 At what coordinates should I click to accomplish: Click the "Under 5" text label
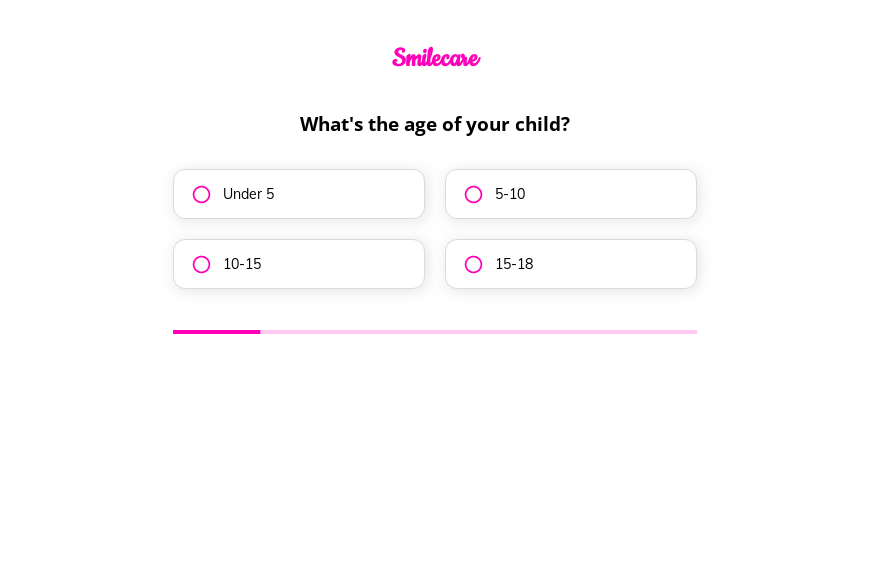coord(249,194)
